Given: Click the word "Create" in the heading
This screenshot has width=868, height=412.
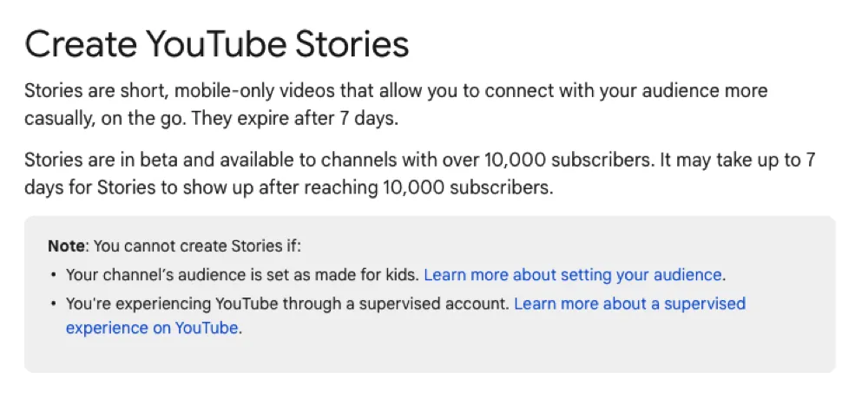Looking at the screenshot, I should pyautogui.click(x=77, y=44).
